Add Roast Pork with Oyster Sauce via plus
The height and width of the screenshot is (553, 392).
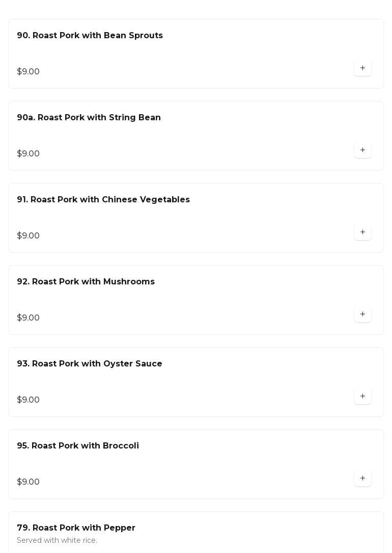click(x=362, y=396)
